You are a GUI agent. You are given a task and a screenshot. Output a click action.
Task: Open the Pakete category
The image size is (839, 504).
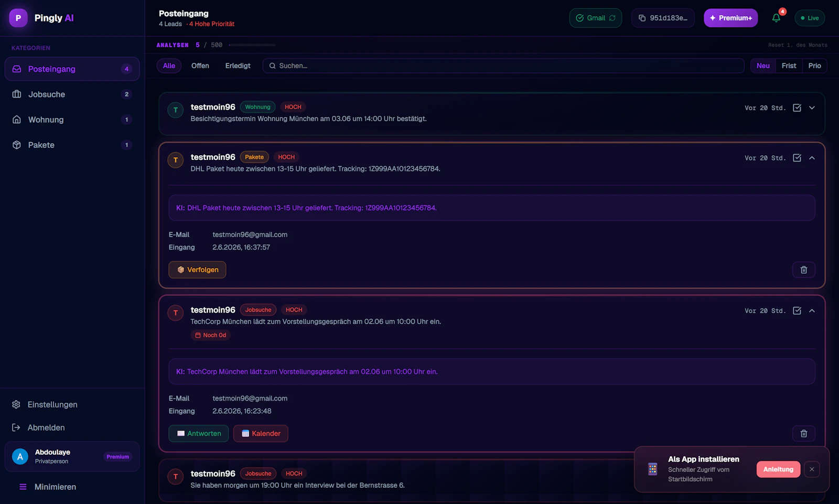click(72, 145)
